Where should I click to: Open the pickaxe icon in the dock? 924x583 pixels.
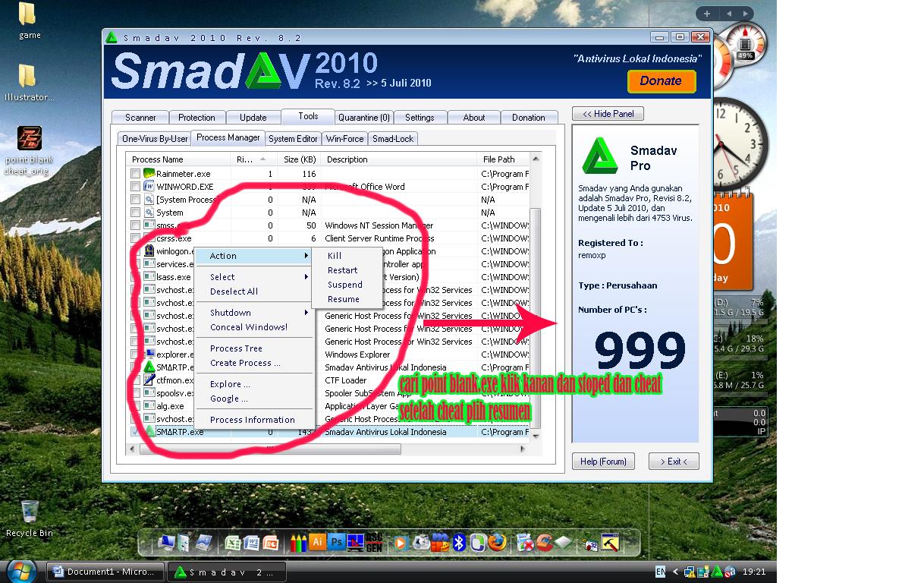tap(610, 543)
